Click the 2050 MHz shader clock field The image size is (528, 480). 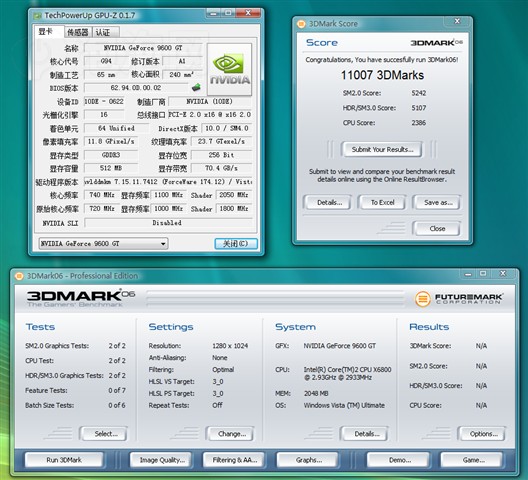pos(233,195)
